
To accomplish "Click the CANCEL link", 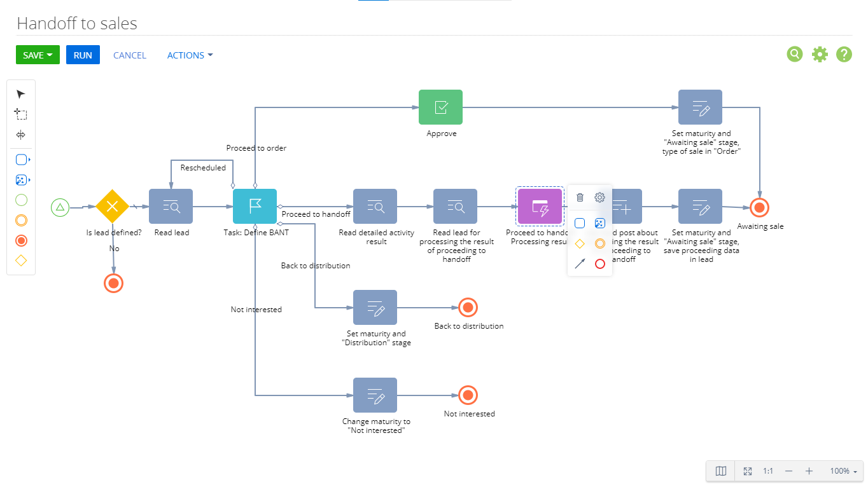I will pos(130,55).
